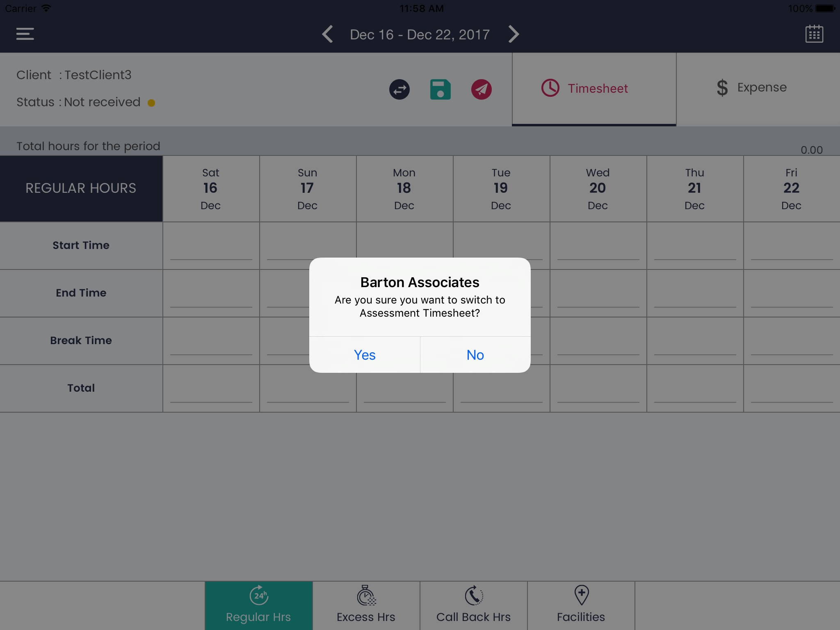Expand the hamburger menu

point(25,33)
